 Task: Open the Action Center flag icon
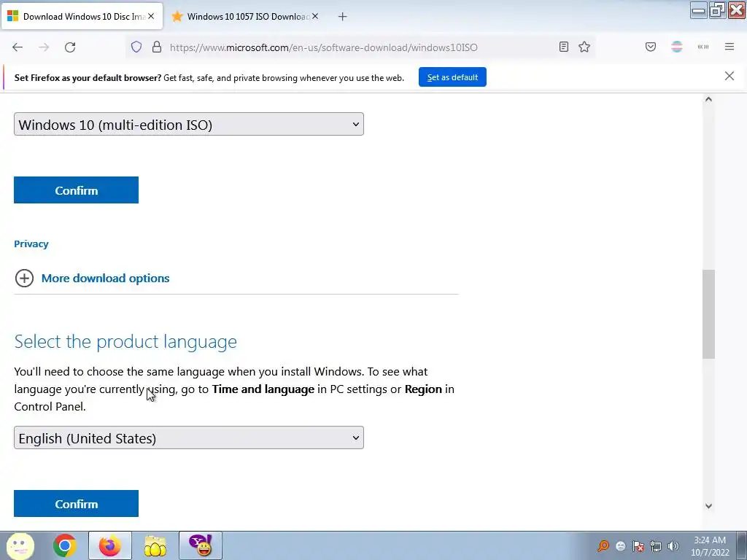(x=638, y=546)
